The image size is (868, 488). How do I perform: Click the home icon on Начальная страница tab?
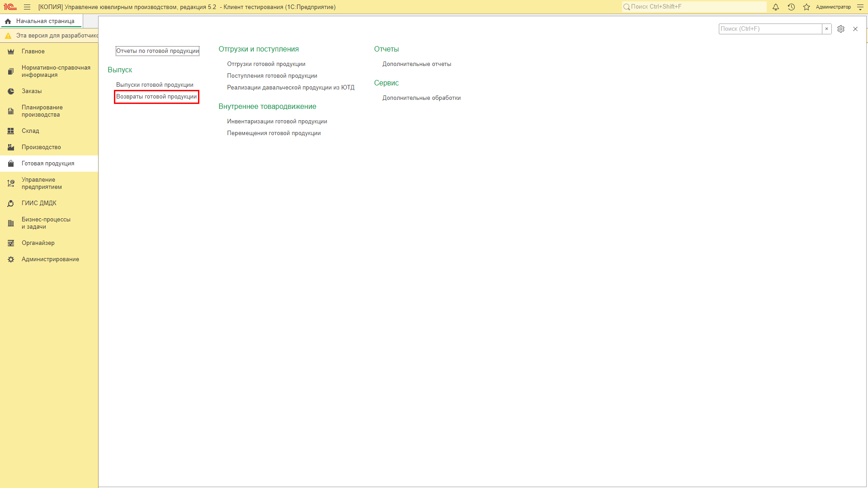[8, 21]
